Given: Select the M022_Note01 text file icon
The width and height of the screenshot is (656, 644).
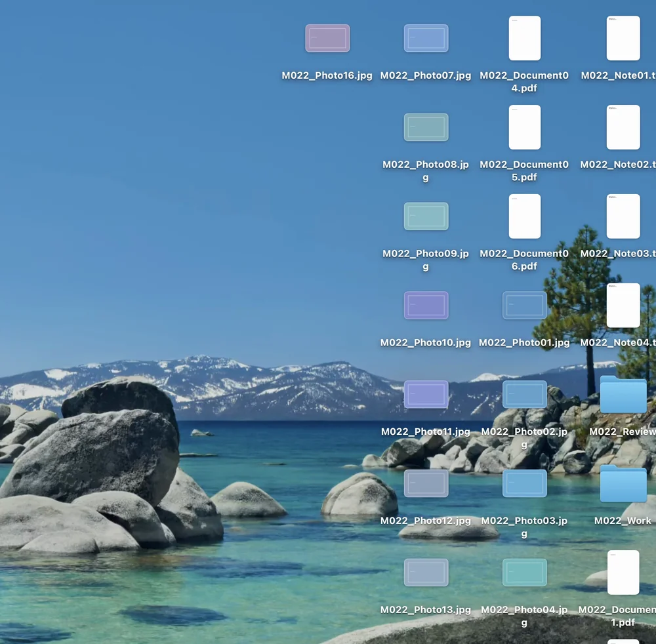Looking at the screenshot, I should [623, 38].
